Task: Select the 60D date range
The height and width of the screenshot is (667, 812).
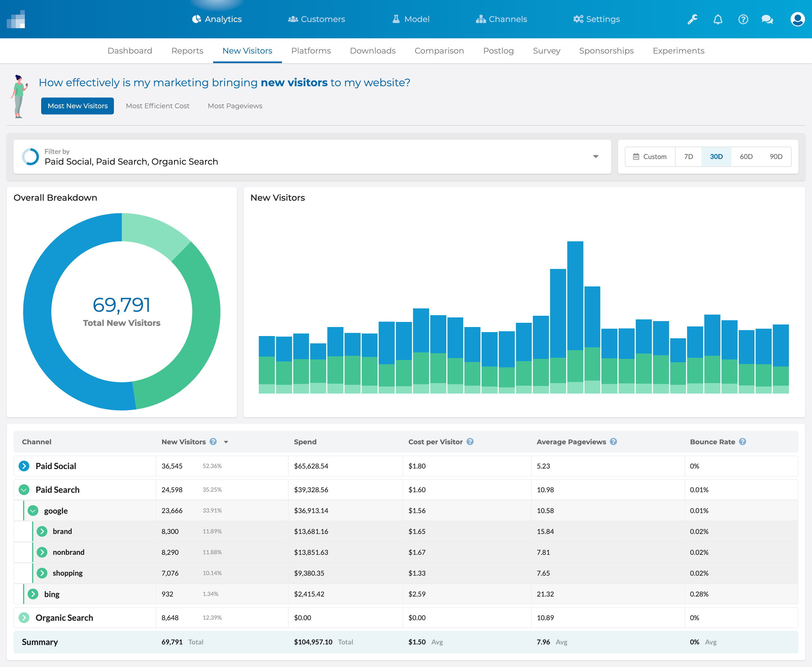Action: coord(746,156)
